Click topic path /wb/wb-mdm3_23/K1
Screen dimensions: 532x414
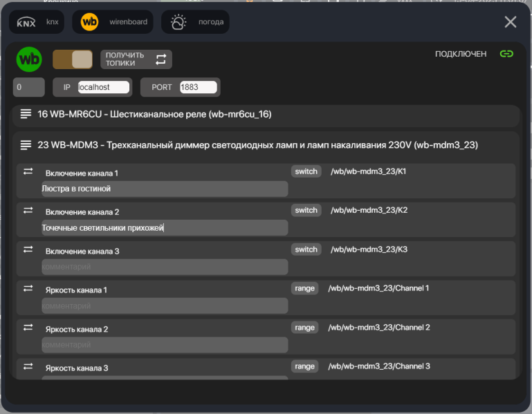click(369, 171)
